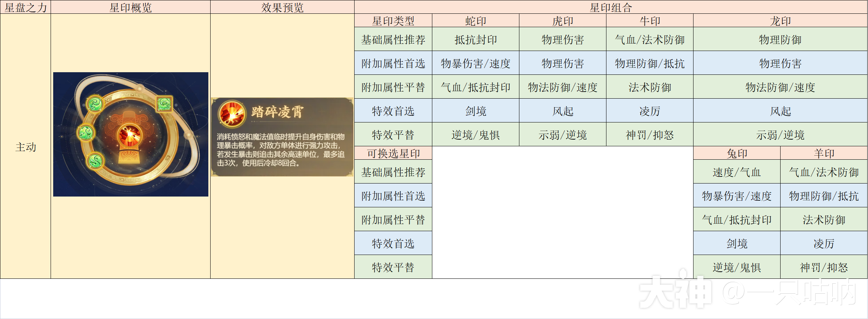Click 神罚/抑怒 cell under 羊印
Screen dimensions: 868x319
[x=824, y=267]
